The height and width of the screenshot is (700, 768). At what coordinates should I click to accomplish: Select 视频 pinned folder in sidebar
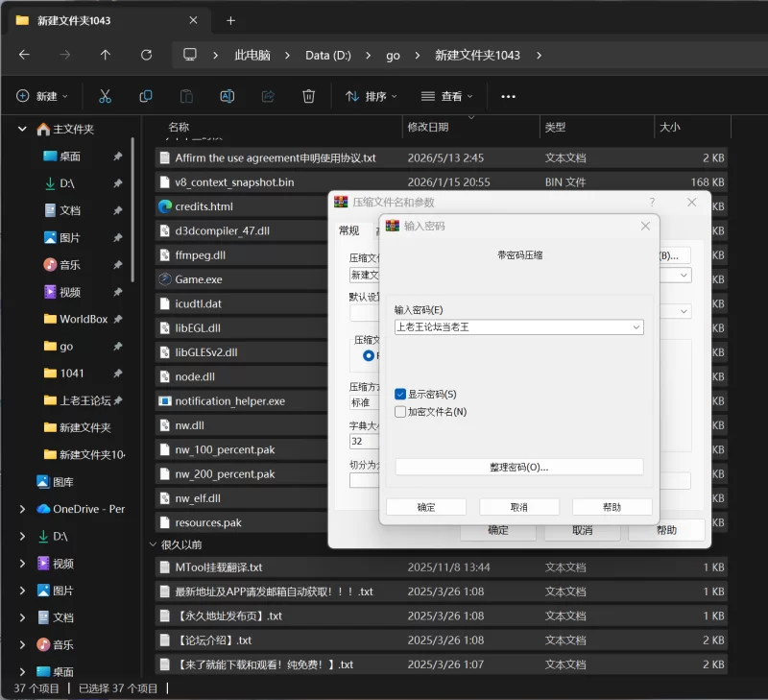point(69,292)
